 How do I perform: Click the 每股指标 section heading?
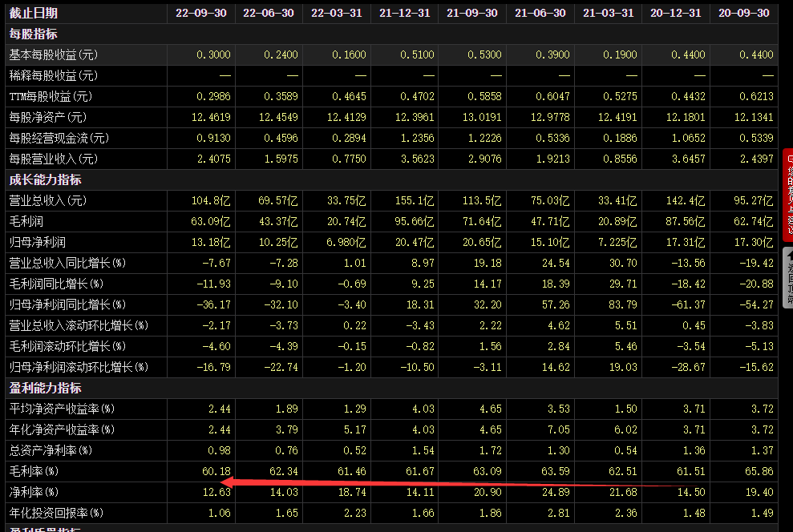pos(34,34)
